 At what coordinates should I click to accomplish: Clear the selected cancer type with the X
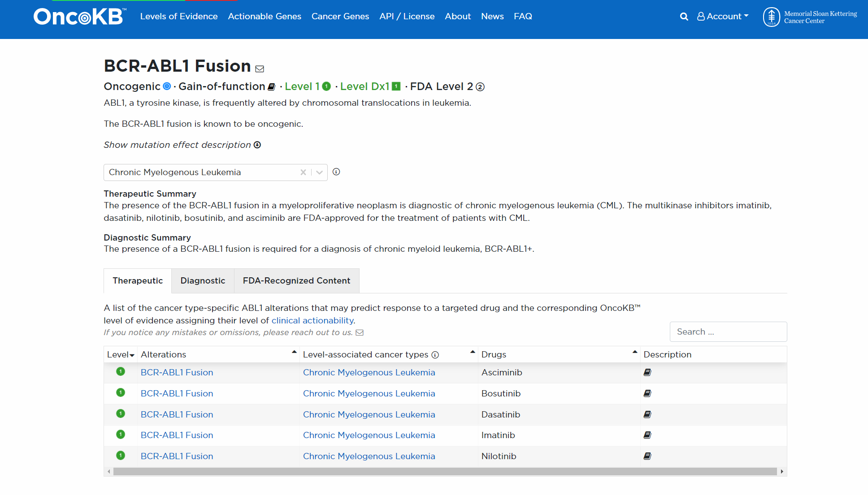[303, 172]
